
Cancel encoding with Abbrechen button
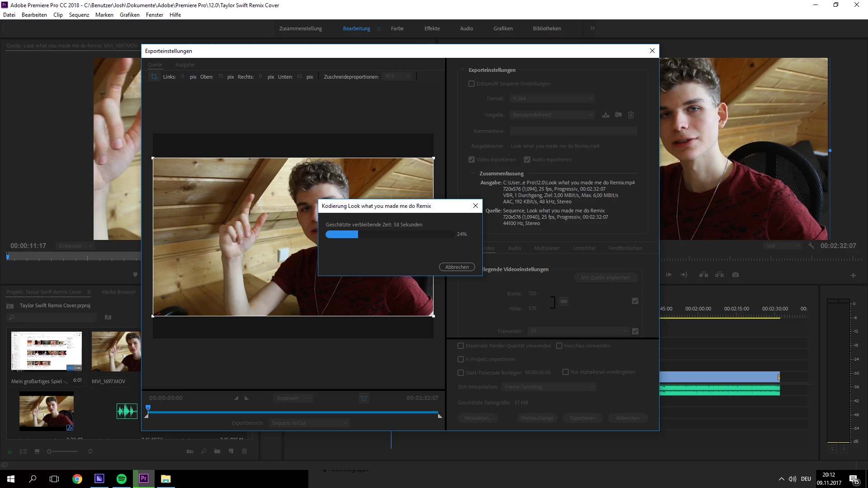457,267
